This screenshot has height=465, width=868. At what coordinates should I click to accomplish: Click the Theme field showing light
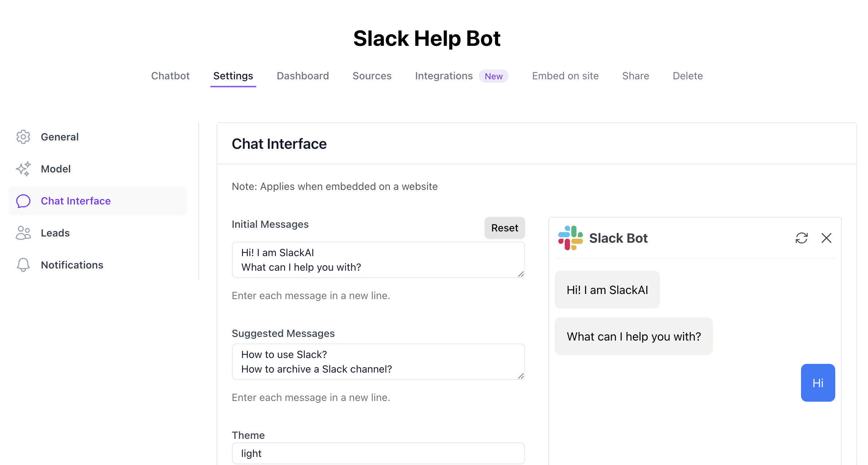tap(378, 453)
